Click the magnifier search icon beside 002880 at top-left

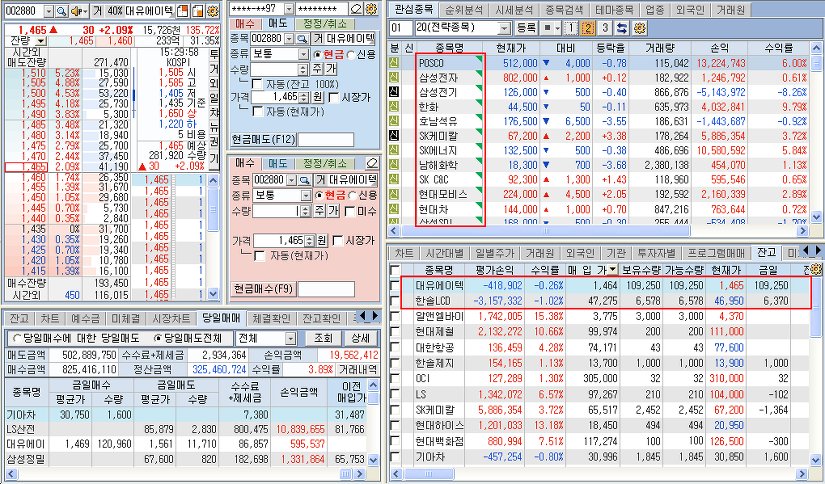(62, 11)
